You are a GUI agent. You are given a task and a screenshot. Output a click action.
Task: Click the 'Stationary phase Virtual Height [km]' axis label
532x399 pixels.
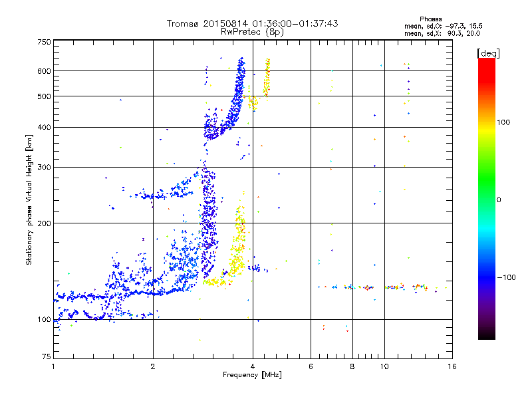[x=29, y=200]
